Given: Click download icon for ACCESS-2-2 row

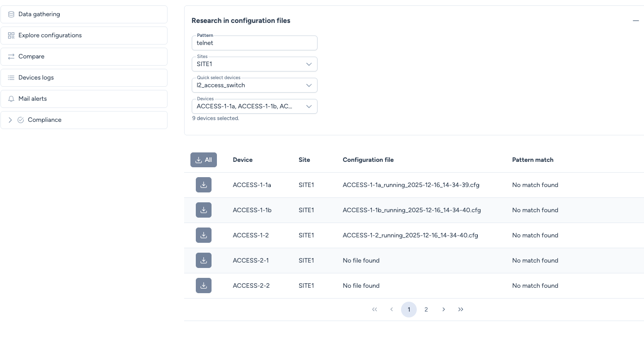Looking at the screenshot, I should pyautogui.click(x=203, y=286).
